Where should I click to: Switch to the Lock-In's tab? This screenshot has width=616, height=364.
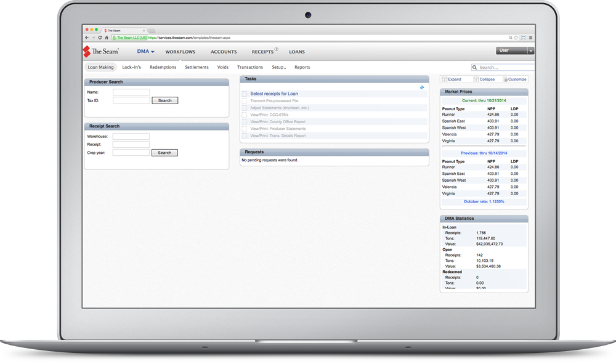click(x=132, y=68)
